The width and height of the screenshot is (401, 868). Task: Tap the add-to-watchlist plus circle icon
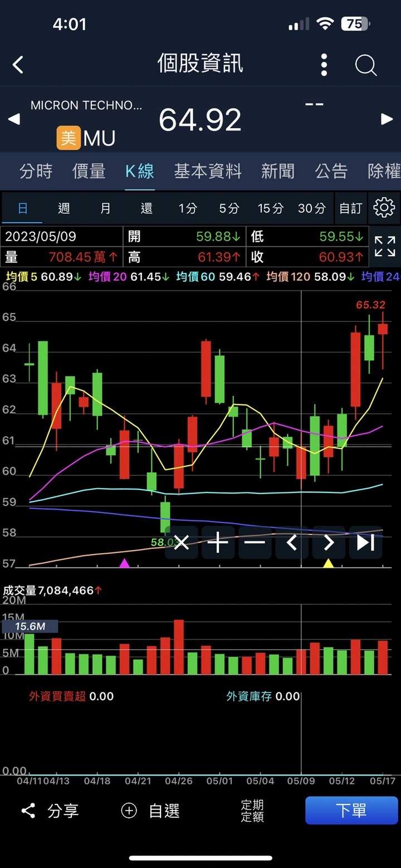[129, 811]
